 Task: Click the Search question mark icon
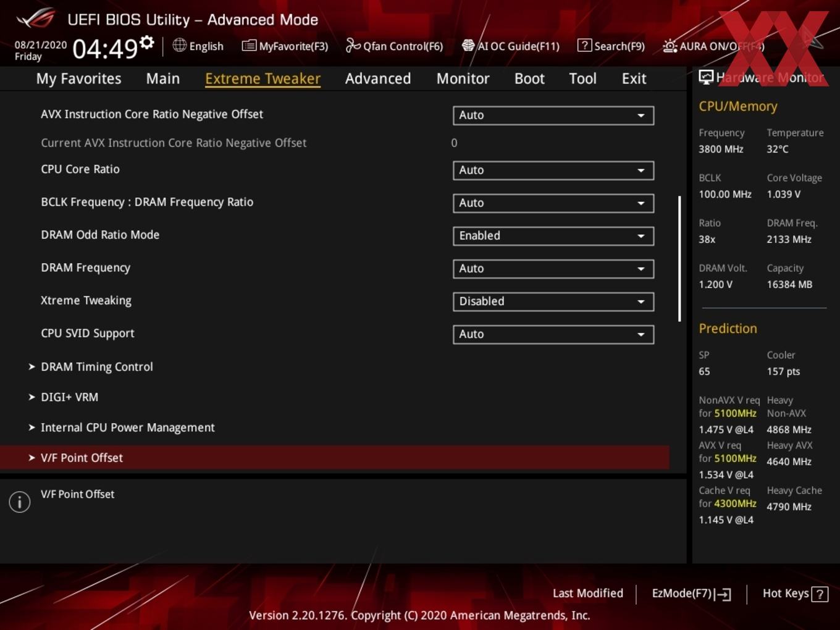[584, 45]
